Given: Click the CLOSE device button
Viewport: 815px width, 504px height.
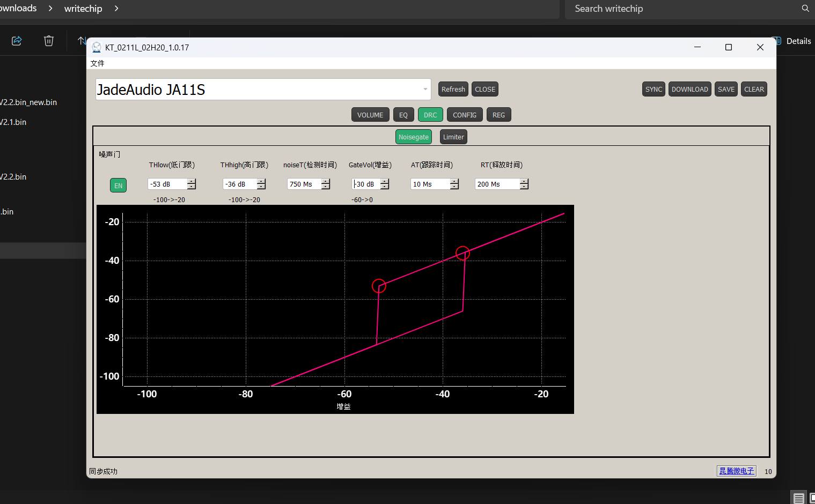Looking at the screenshot, I should tap(485, 89).
